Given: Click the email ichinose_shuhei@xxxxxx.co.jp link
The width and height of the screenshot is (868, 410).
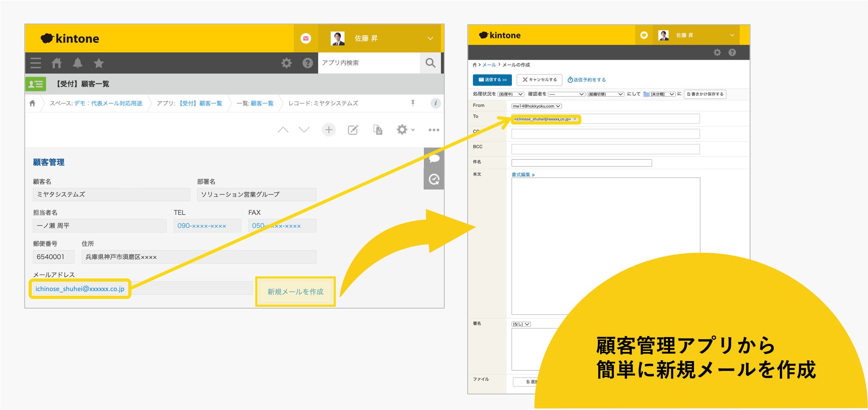Looking at the screenshot, I should coord(80,289).
